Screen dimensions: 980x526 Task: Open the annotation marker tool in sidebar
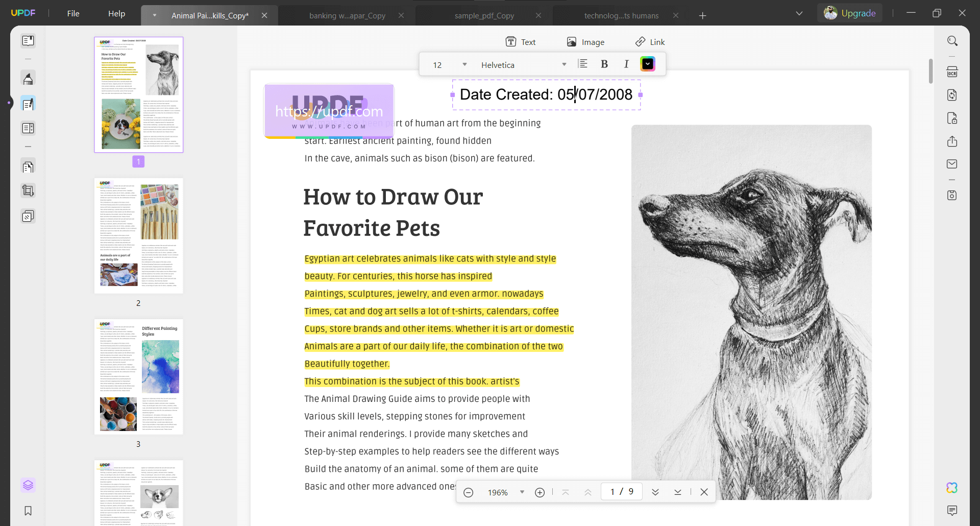coord(28,78)
